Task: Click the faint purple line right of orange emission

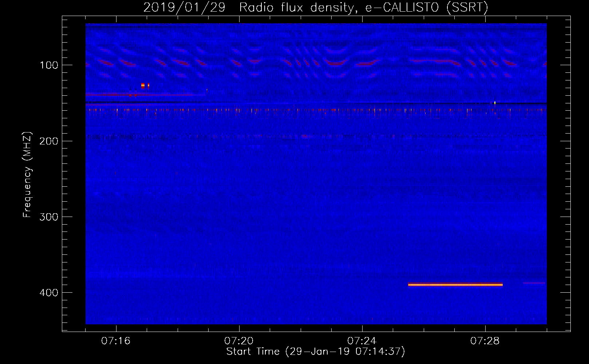Action: pos(534,283)
